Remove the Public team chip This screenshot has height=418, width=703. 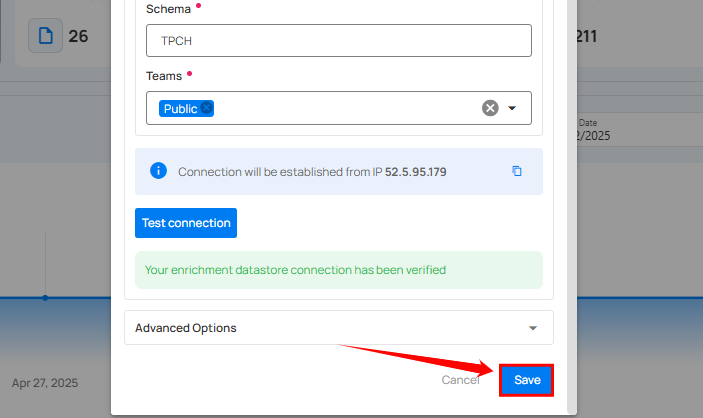click(x=206, y=108)
